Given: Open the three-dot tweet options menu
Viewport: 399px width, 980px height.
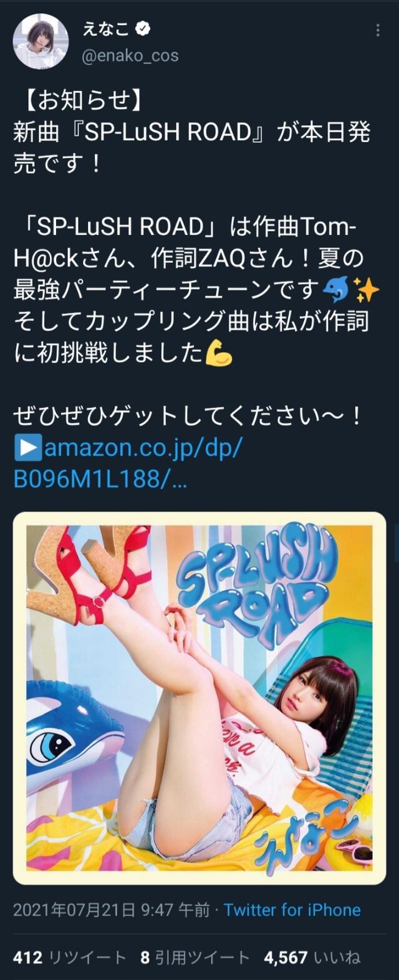Looking at the screenshot, I should 378,31.
